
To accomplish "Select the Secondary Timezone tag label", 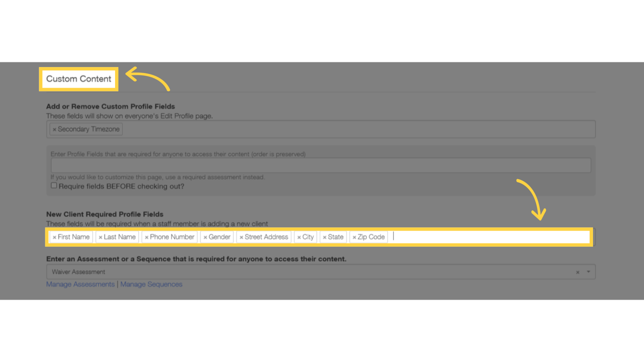I will [x=88, y=129].
